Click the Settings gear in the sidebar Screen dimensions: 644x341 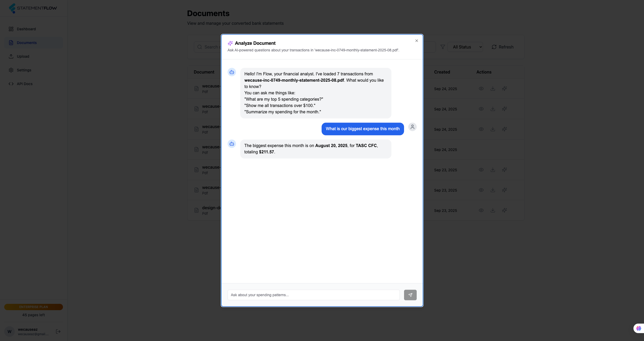click(x=11, y=70)
